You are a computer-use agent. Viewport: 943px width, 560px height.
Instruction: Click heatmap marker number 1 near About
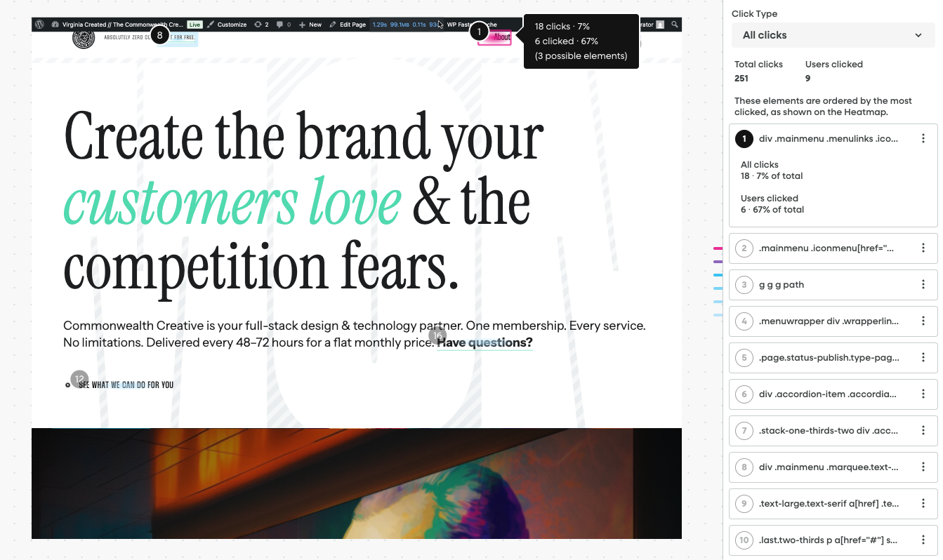tap(479, 32)
